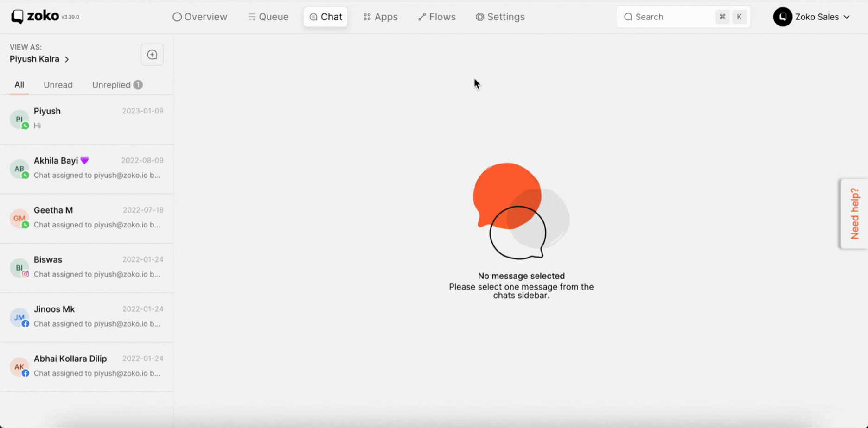Click the Zoko Sales avatar icon

[x=783, y=17]
